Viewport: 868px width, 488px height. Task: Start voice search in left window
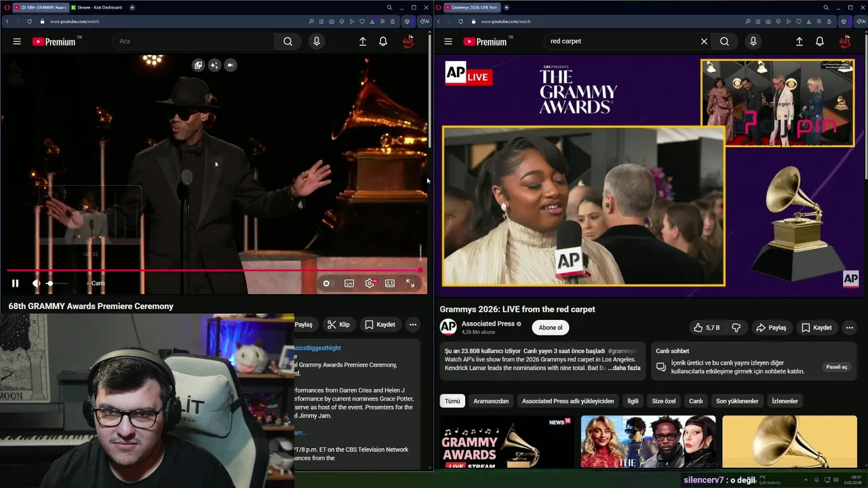316,41
